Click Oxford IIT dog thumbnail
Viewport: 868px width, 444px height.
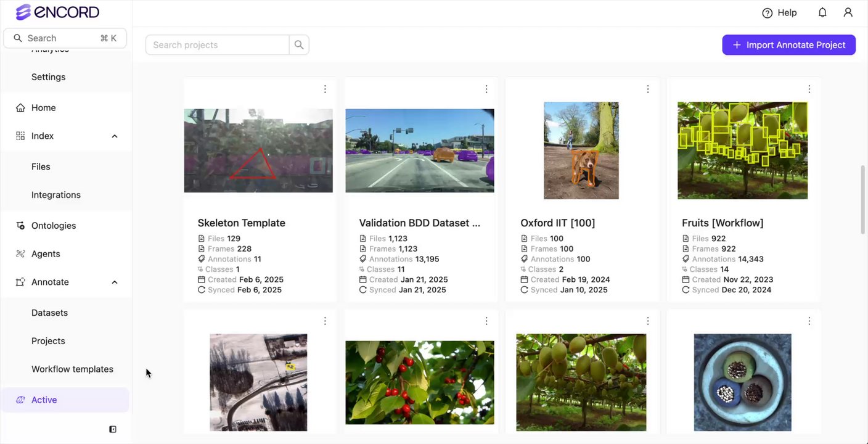(581, 150)
